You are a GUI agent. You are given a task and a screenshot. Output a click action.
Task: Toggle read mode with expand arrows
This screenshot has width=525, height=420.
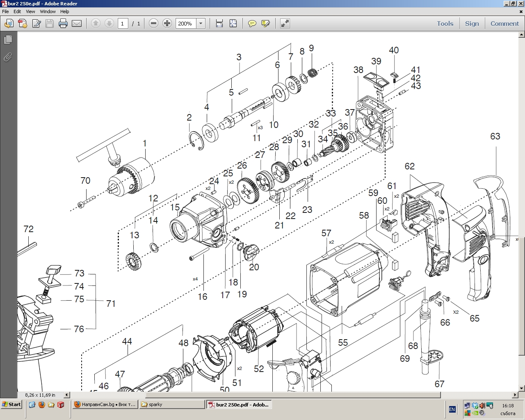click(x=285, y=23)
